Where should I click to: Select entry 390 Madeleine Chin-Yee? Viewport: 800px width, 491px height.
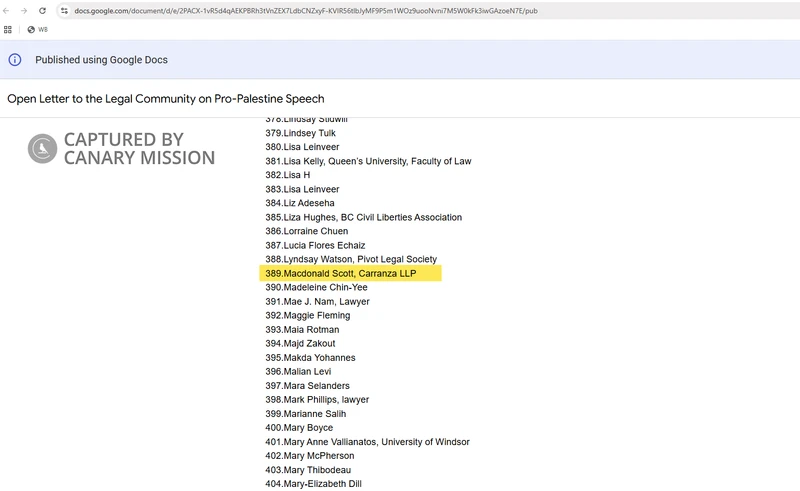pyautogui.click(x=316, y=287)
